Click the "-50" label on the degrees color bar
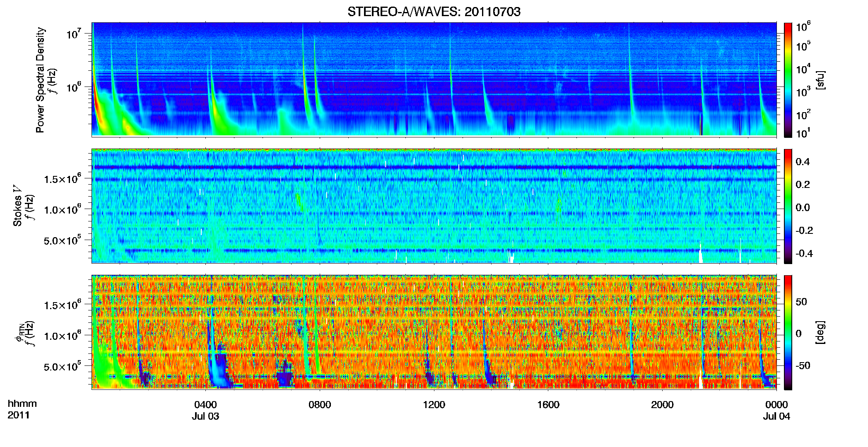 point(803,366)
